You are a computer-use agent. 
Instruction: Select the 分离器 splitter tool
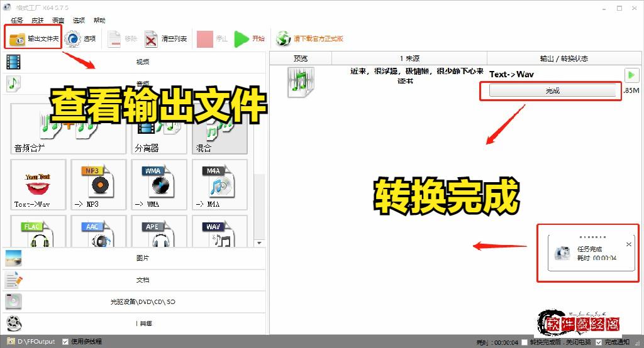pos(159,128)
